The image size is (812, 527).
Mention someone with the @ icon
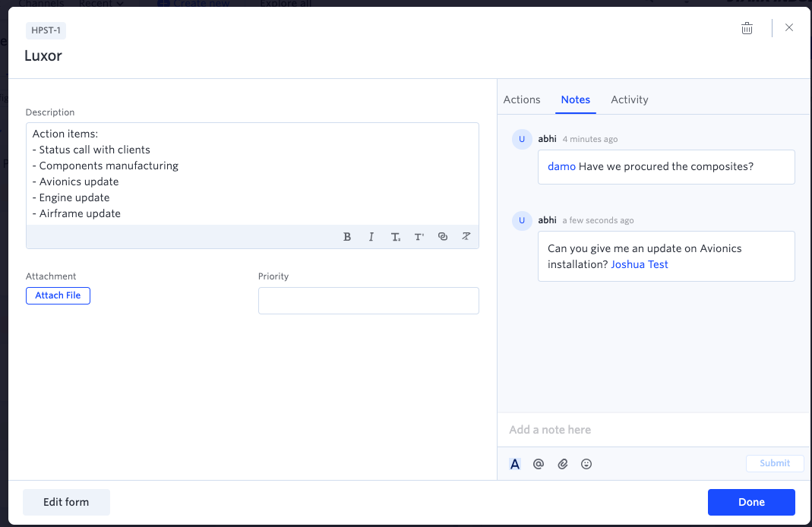pos(539,464)
